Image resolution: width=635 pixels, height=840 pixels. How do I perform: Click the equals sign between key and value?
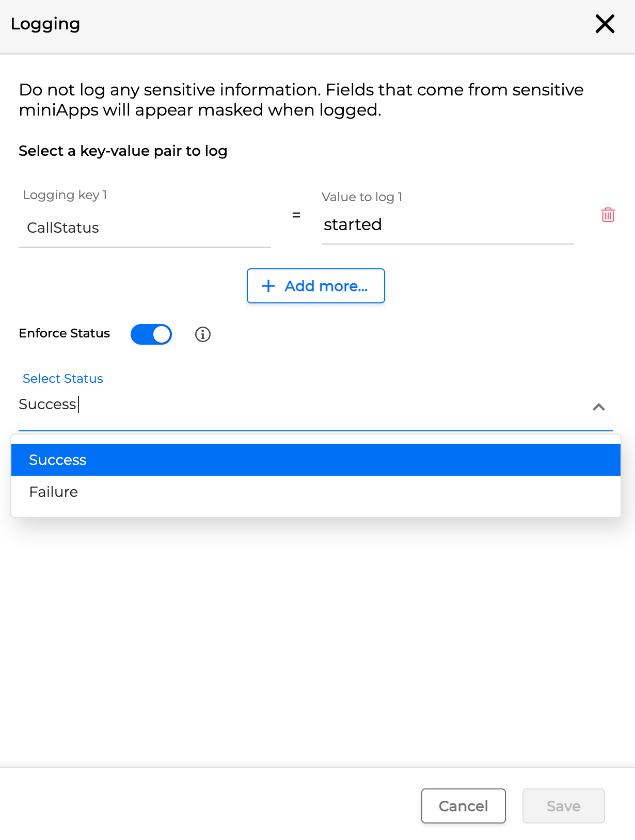coord(296,215)
